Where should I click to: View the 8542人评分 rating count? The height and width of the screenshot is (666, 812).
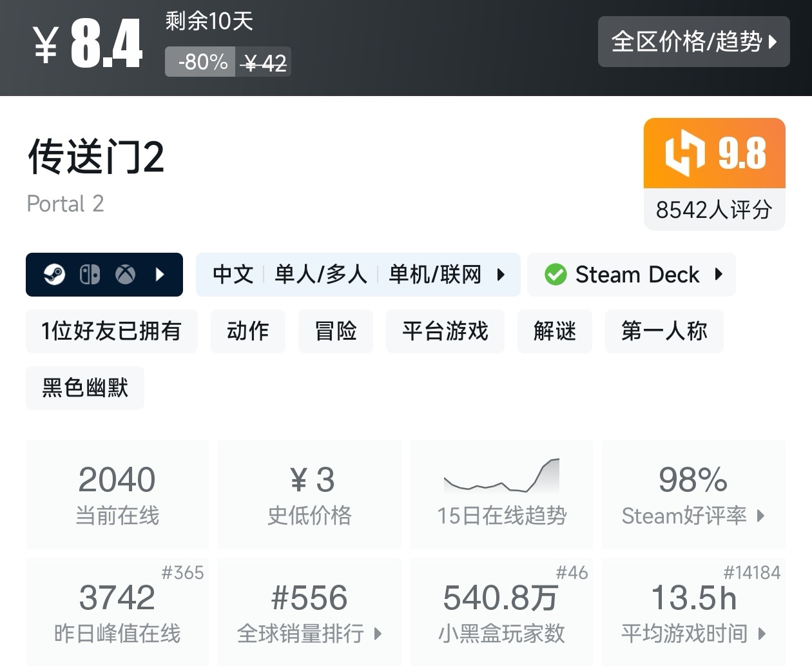714,210
